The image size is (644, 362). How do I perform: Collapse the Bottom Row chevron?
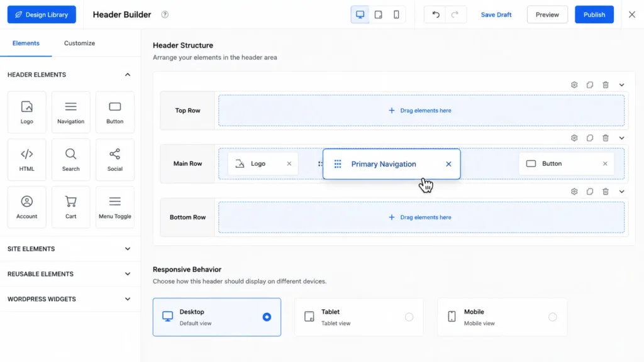coord(621,191)
